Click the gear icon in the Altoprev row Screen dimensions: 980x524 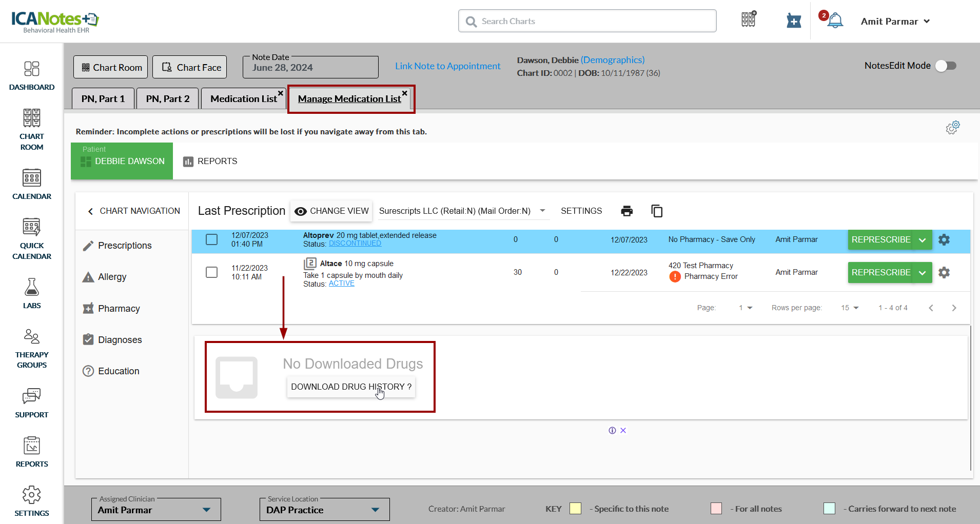944,240
